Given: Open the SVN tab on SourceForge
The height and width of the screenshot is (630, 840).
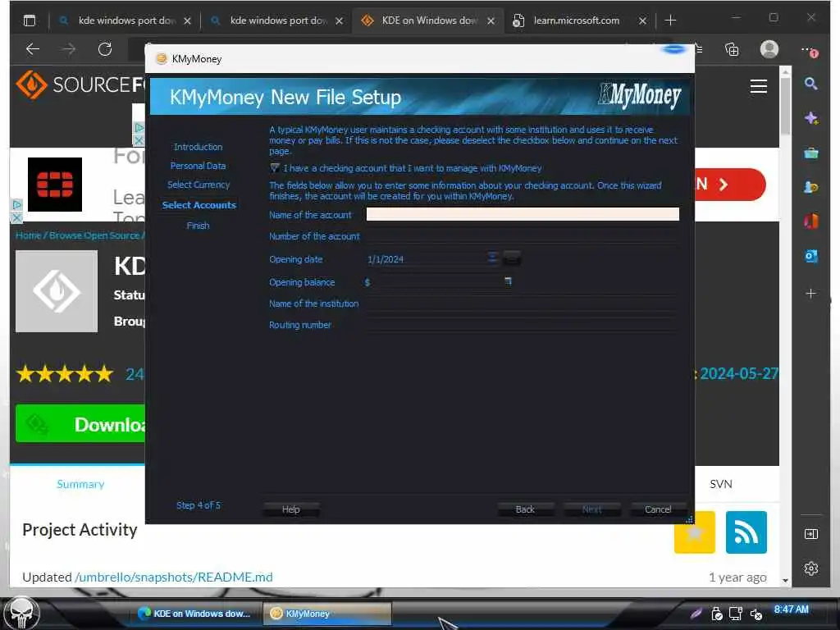Looking at the screenshot, I should [720, 484].
